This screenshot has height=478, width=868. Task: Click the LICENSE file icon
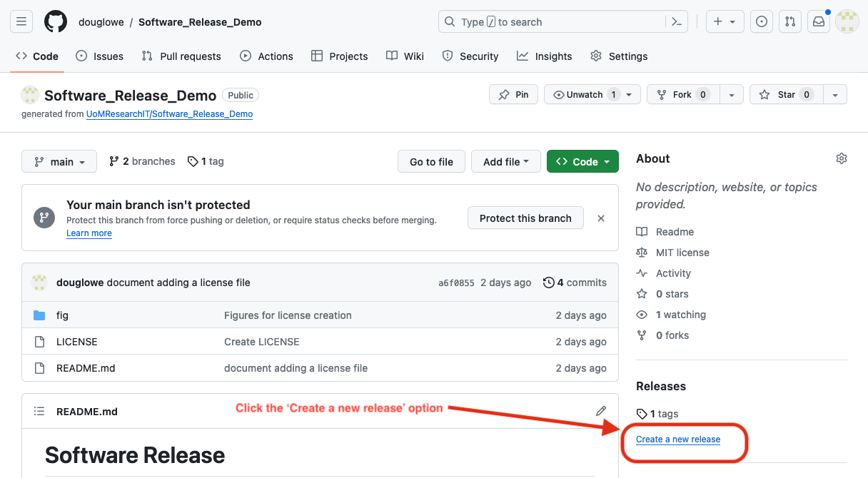[x=39, y=342]
